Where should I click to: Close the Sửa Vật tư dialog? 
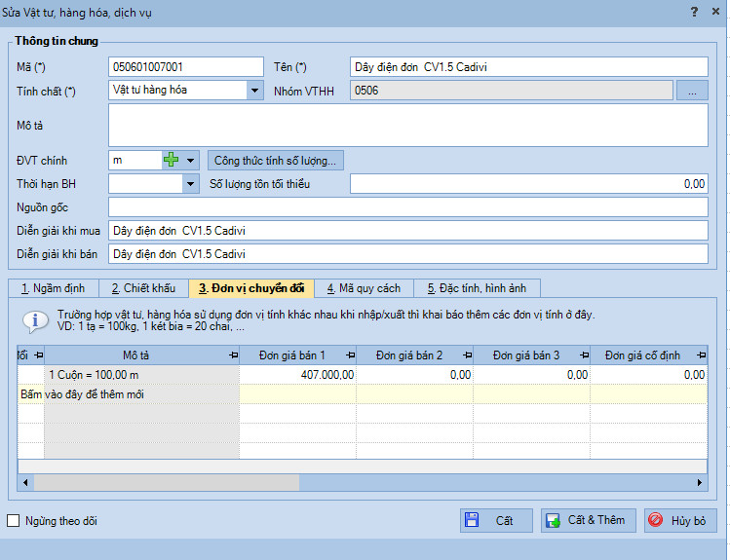point(716,12)
